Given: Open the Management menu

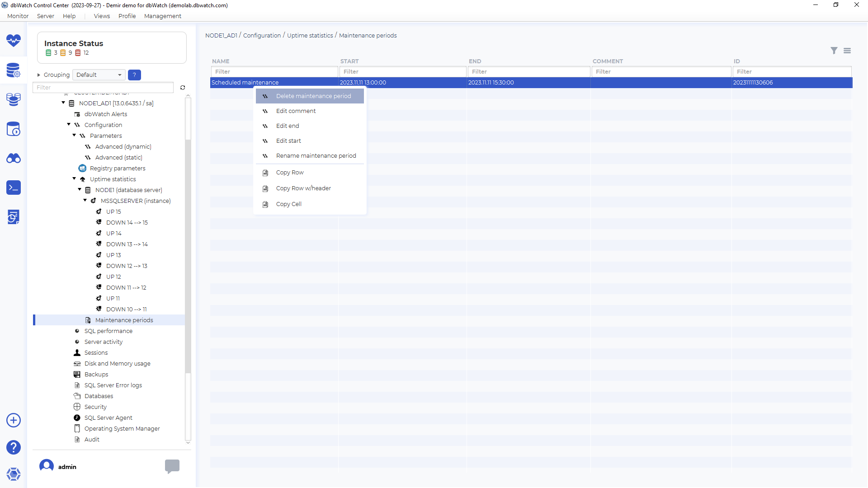Looking at the screenshot, I should point(163,16).
